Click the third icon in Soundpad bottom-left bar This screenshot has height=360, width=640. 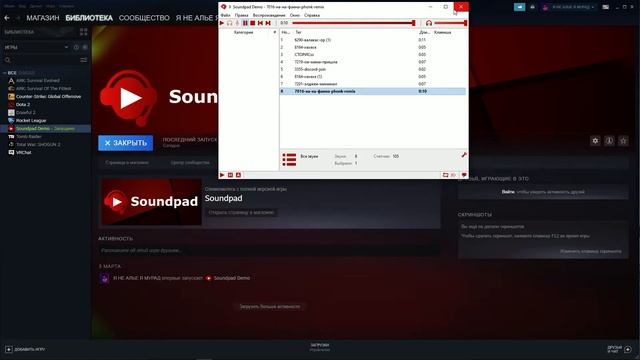[x=238, y=175]
